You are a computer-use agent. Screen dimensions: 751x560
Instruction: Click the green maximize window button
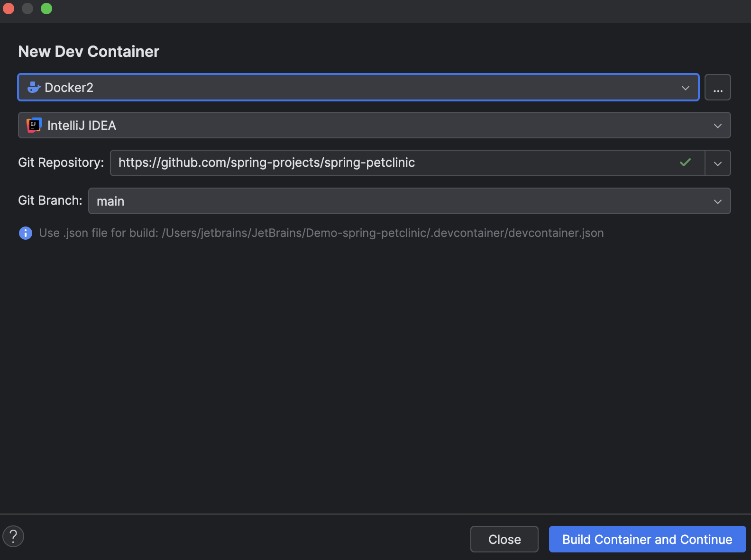click(46, 9)
